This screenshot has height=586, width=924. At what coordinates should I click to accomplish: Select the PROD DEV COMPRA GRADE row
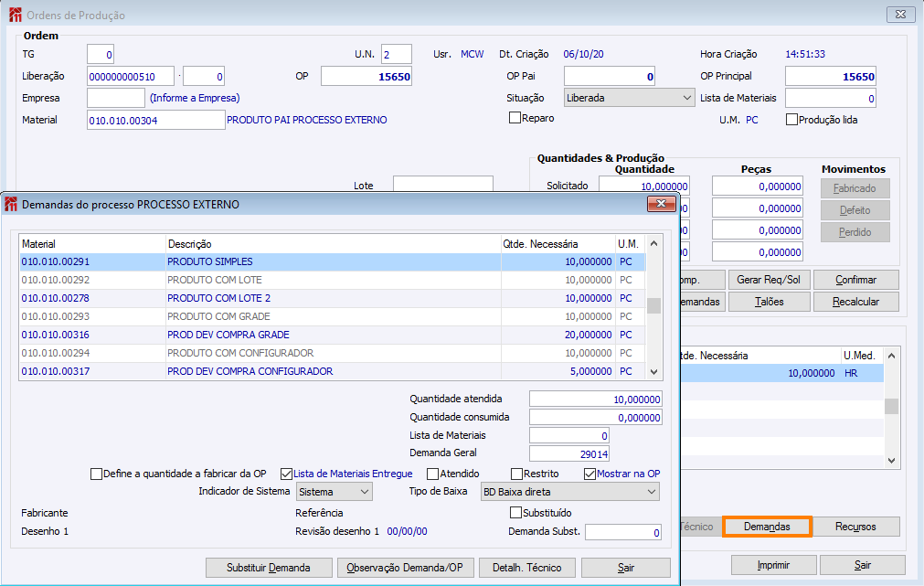[x=219, y=335]
